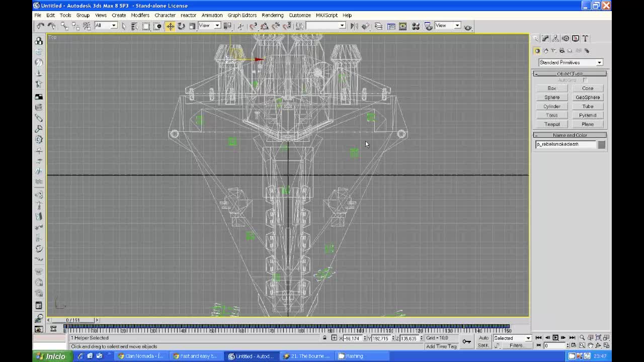Viewport: 644px width, 362px height.
Task: Select the Lights create category
Action: coord(553,51)
